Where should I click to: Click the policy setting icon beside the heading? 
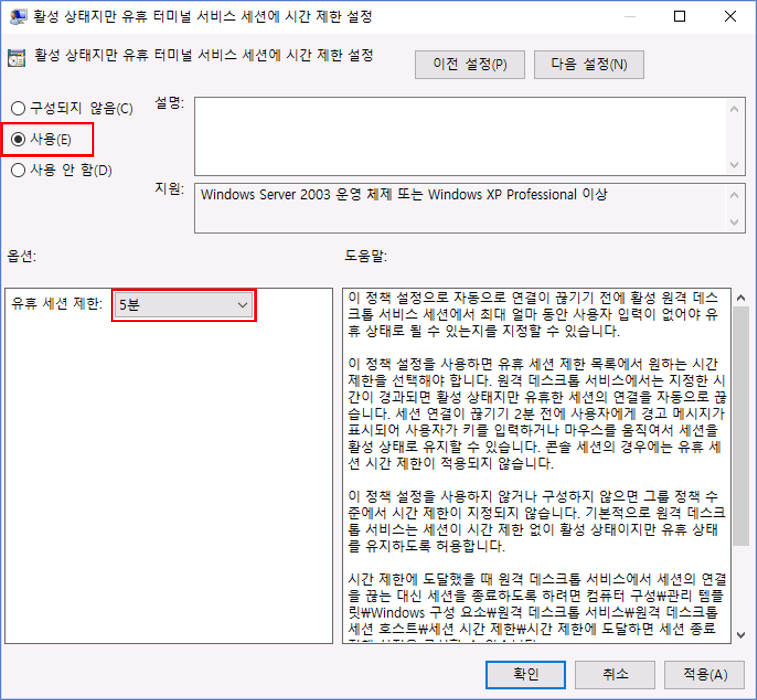17,58
